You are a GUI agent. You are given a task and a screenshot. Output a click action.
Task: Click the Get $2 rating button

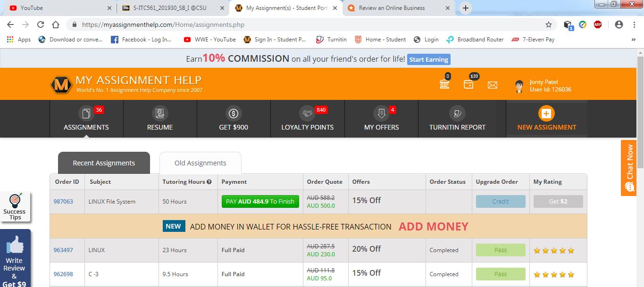(558, 201)
